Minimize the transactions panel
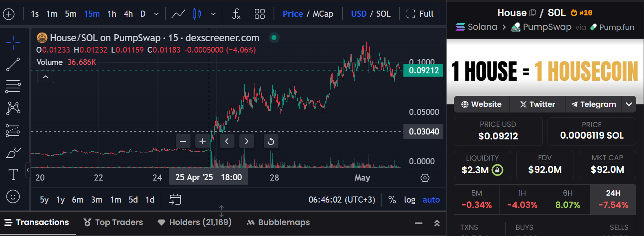The height and width of the screenshot is (236, 644). click(418, 223)
